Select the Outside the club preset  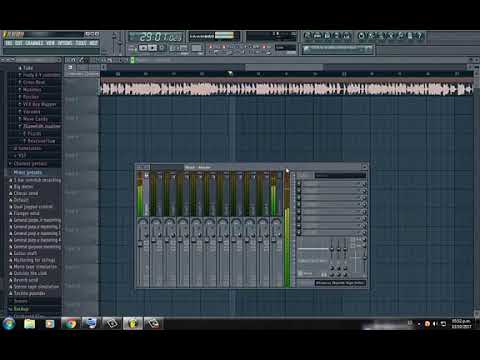tap(30, 273)
